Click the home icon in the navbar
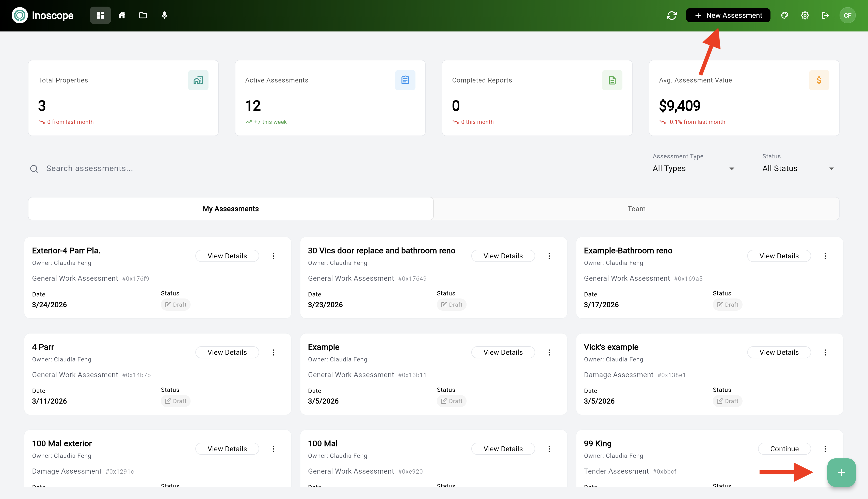Screen dimensions: 868x499 point(122,15)
